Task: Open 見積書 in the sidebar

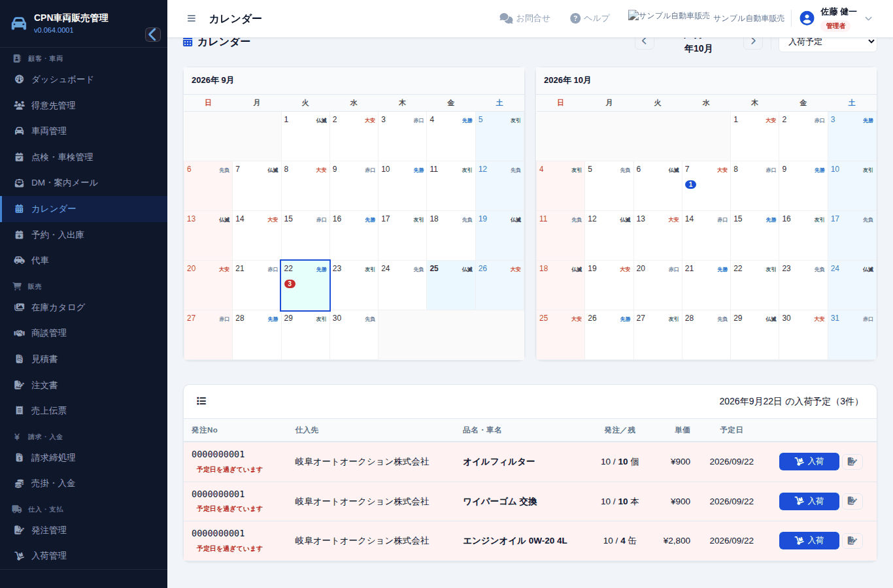Action: click(84, 359)
